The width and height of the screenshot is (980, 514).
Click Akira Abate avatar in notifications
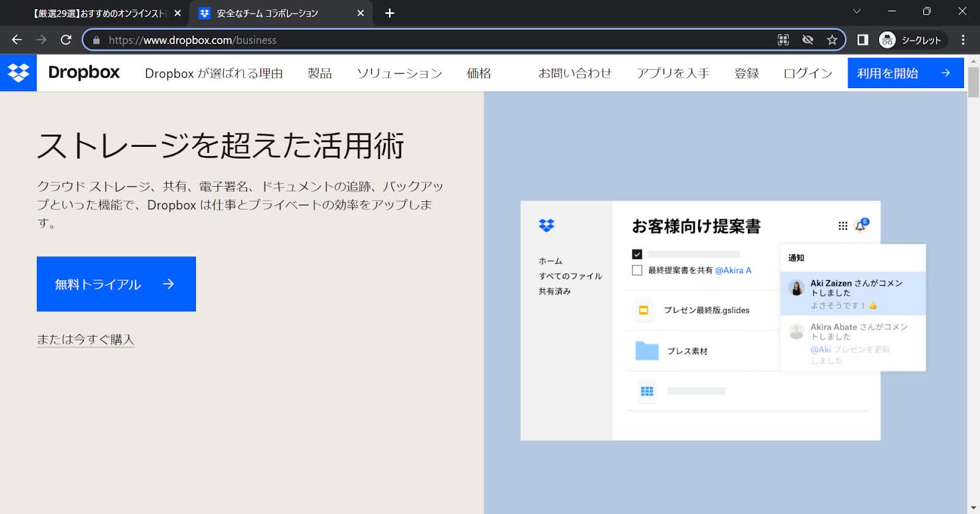pos(797,332)
